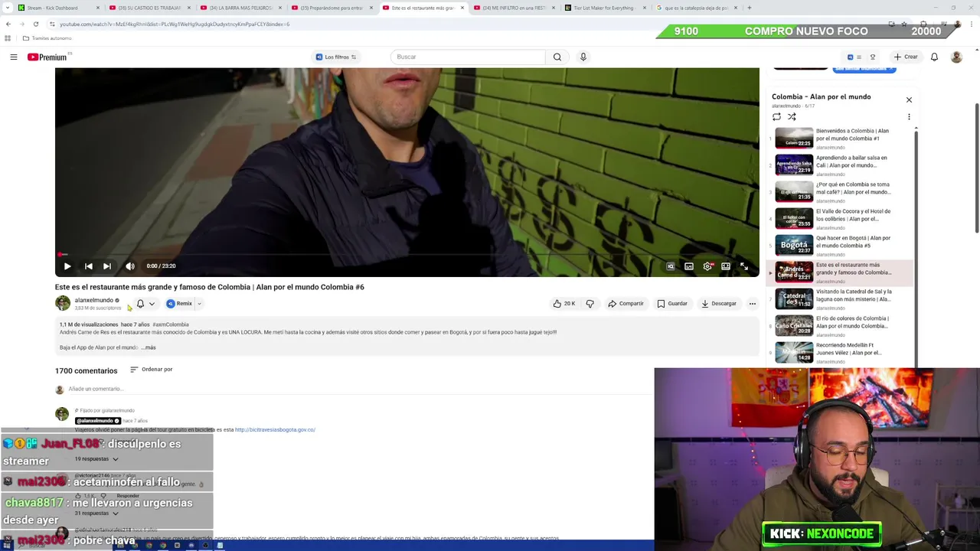Open the Ordenar por comments sorter
The width and height of the screenshot is (980, 551).
point(151,370)
